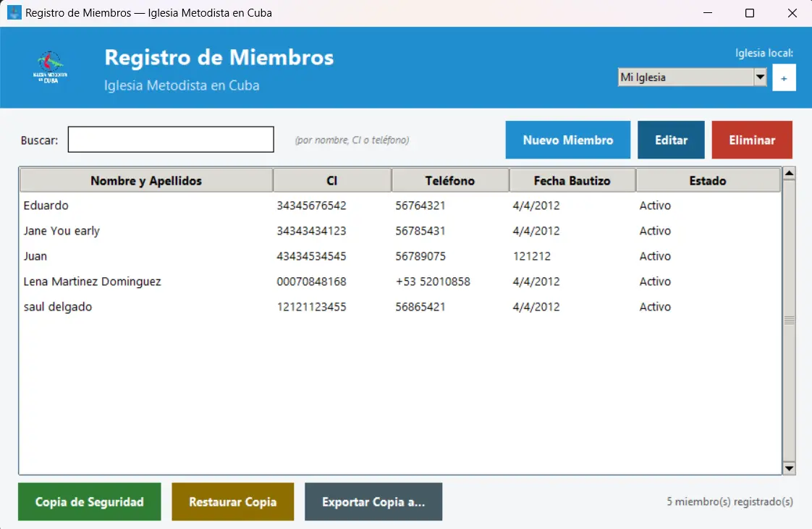812x529 pixels.
Task: Maximize the Registro de Miembros window
Action: pyautogui.click(x=749, y=13)
